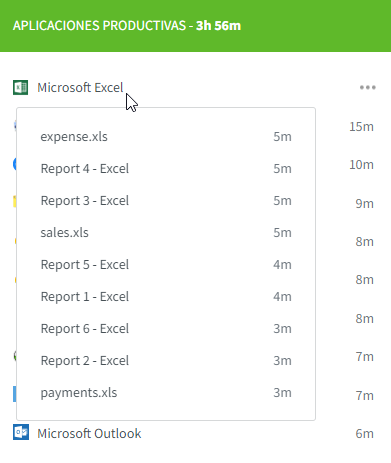391x463 pixels.
Task: Click the 5m time beside Report 4
Action: [x=282, y=169]
